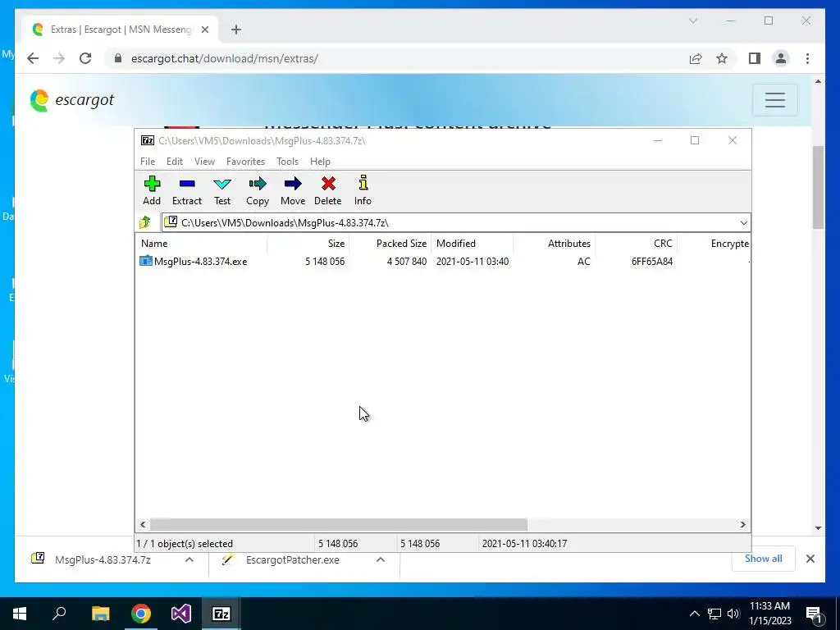Click the Chrome share page icon
840x630 pixels.
[696, 58]
